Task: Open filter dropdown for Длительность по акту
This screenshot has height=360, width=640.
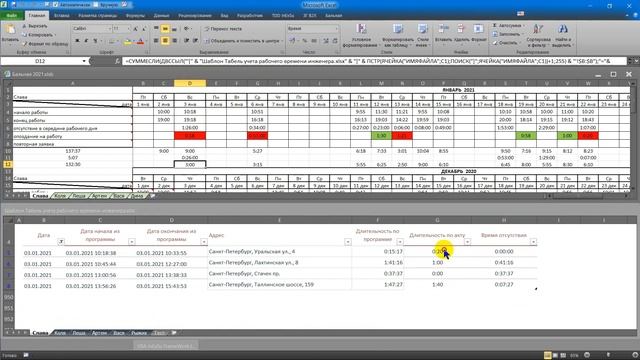Action: (467, 242)
